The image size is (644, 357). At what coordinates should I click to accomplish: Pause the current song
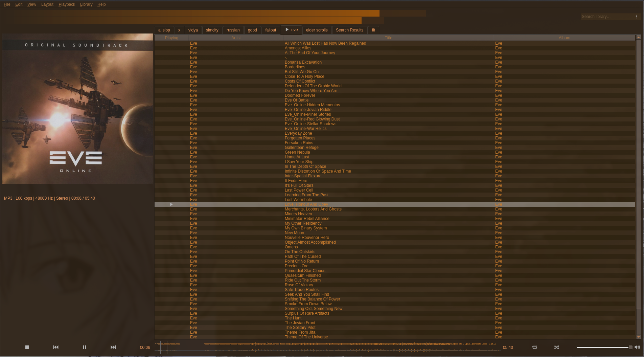(x=85, y=347)
